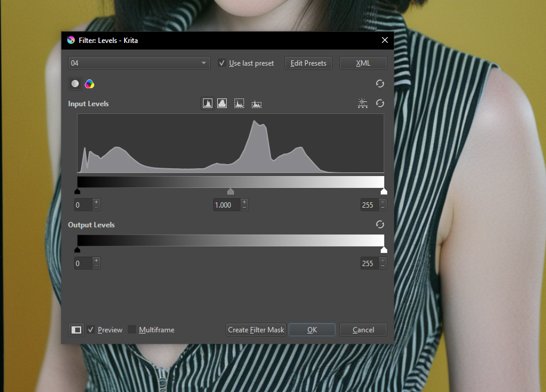Click the input black point slider handle
This screenshot has height=392, width=546.
coord(78,192)
